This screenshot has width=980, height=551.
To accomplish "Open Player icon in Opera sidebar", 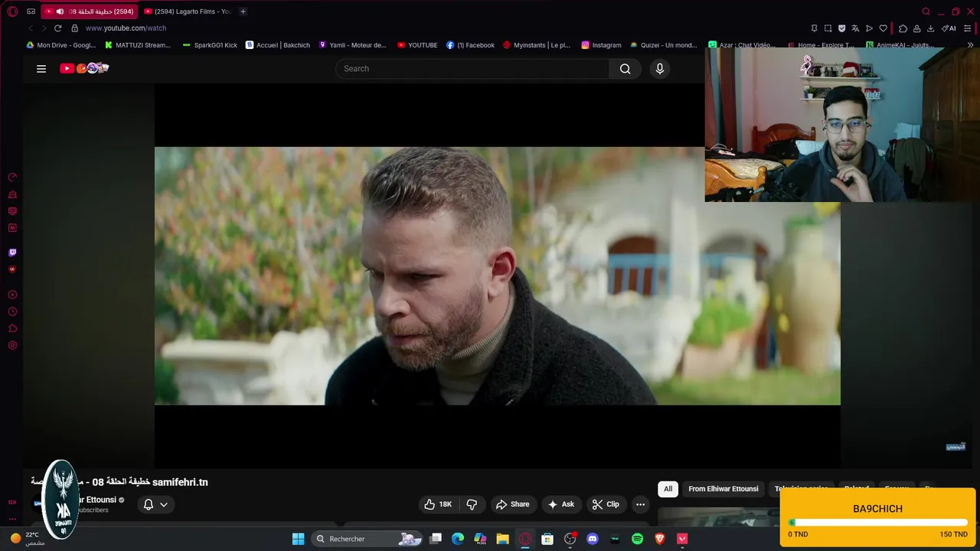I will click(12, 295).
